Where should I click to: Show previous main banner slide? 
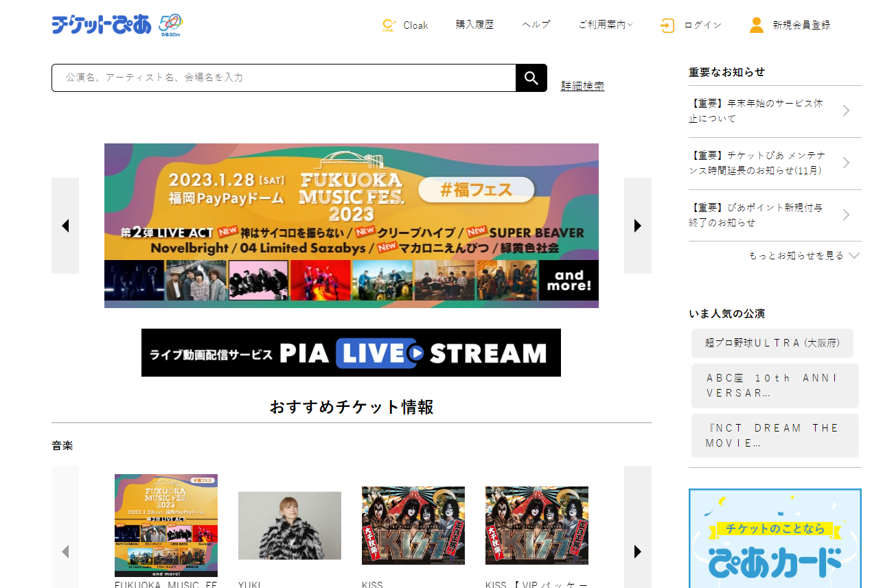65,226
